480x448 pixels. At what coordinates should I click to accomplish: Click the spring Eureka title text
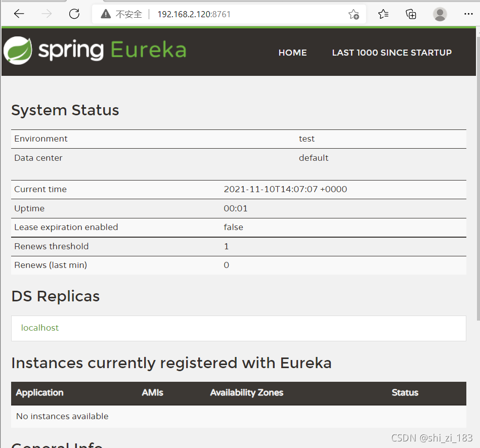pos(112,50)
